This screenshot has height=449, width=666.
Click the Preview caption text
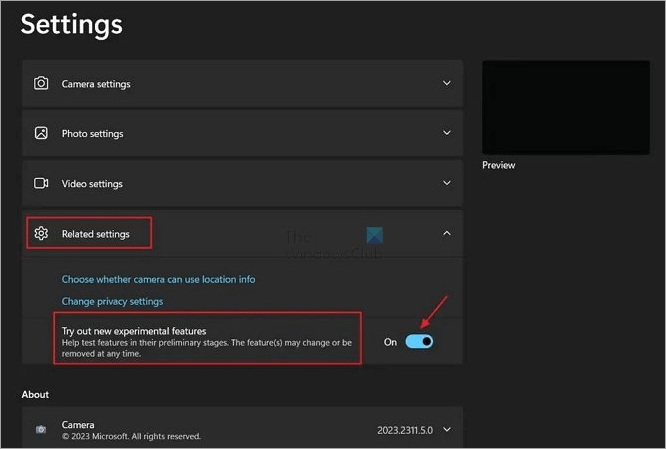pos(499,165)
